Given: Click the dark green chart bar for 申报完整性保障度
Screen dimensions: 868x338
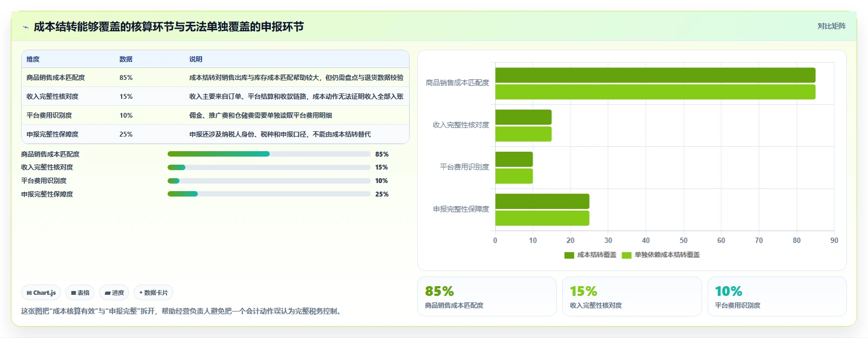Looking at the screenshot, I should 542,201.
